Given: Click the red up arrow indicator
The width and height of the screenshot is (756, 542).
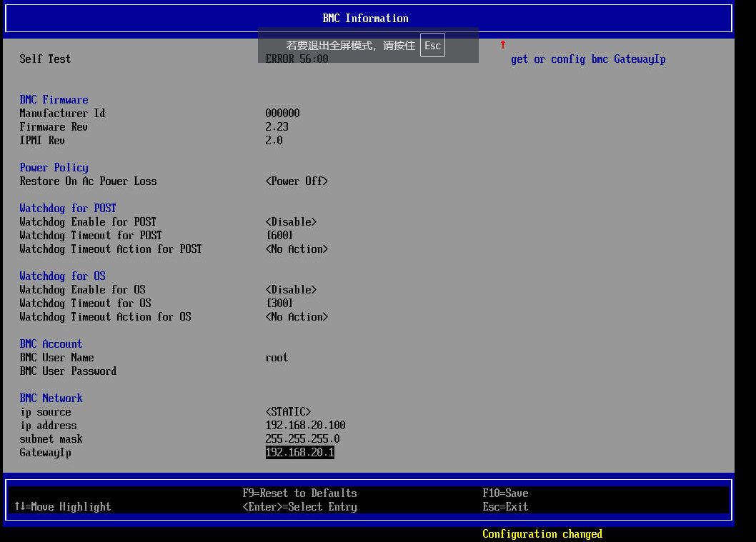Looking at the screenshot, I should [502, 44].
